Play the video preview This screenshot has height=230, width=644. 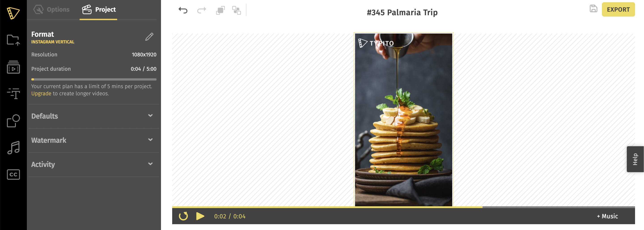200,216
